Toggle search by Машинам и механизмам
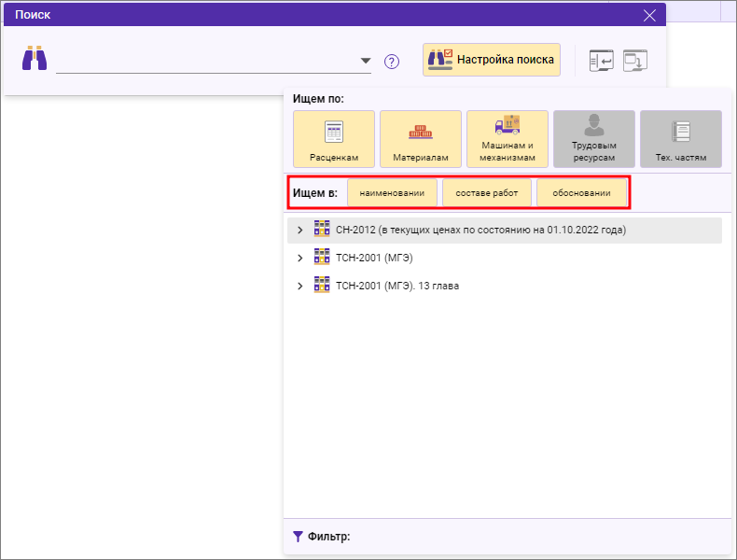737x560 pixels. 507,138
